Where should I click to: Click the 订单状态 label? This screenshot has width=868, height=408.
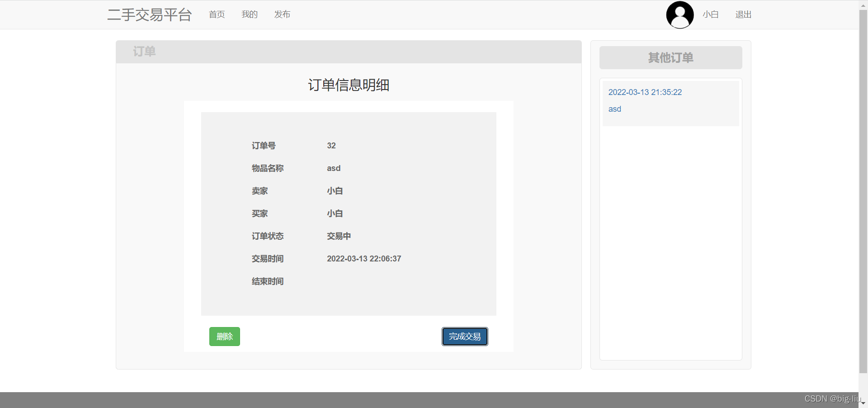pos(268,236)
